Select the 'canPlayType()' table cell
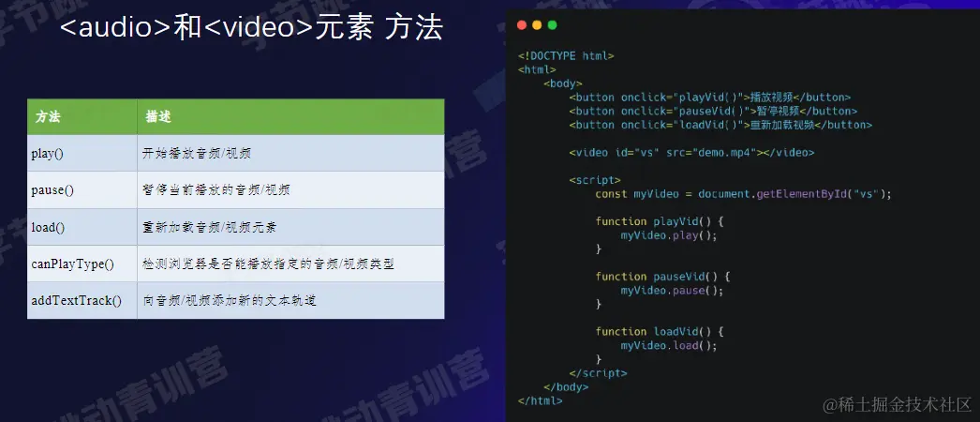 pos(82,264)
